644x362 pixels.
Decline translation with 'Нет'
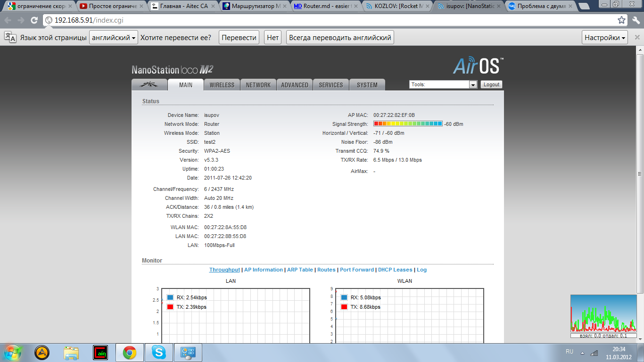tap(272, 38)
